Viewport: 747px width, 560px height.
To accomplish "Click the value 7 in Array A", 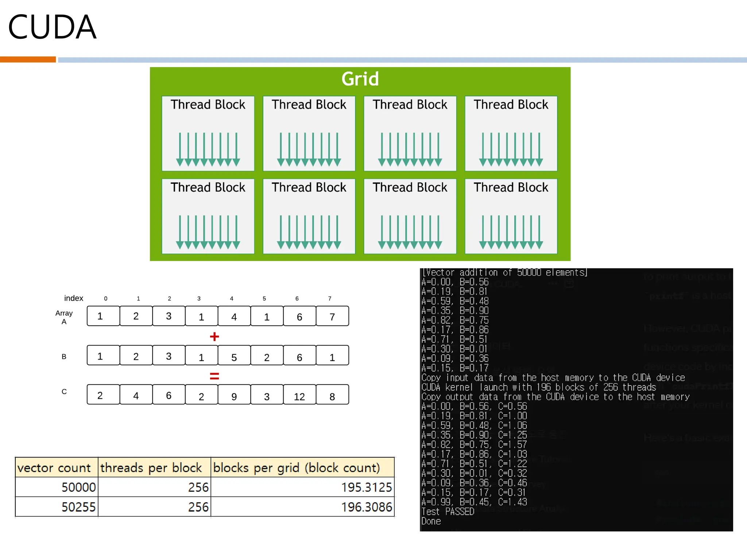I will click(332, 317).
